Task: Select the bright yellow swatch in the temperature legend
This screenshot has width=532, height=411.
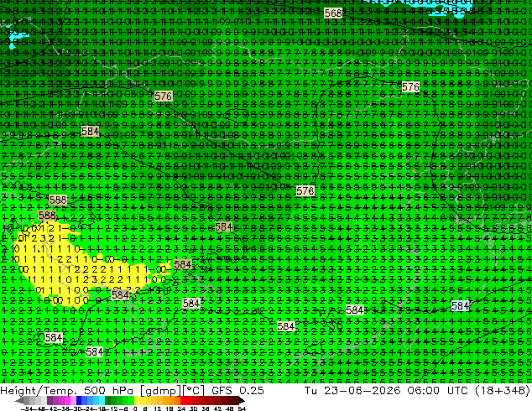Action: point(137,401)
